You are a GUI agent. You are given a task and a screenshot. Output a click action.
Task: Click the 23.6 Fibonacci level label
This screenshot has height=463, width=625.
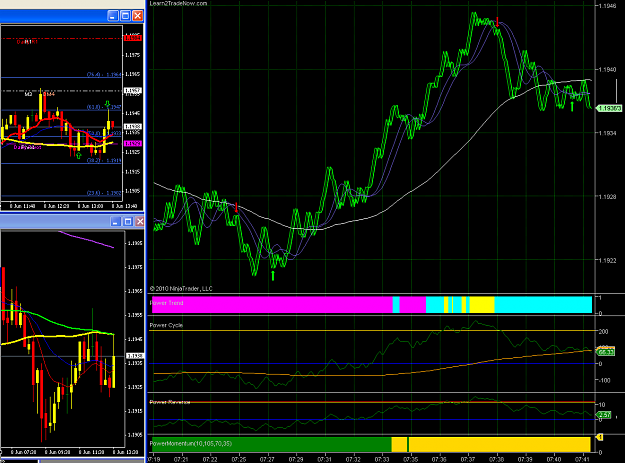tap(104, 193)
